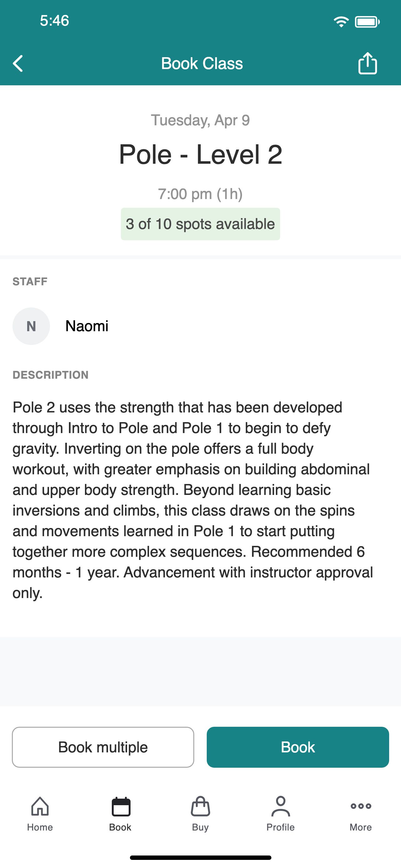Tap the class description text
The height and width of the screenshot is (868, 401).
193,500
